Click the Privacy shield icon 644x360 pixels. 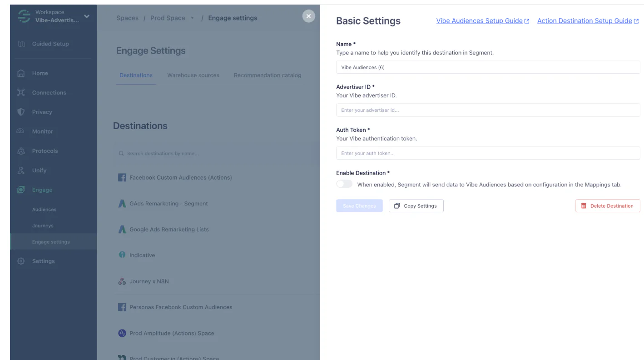pos(21,112)
